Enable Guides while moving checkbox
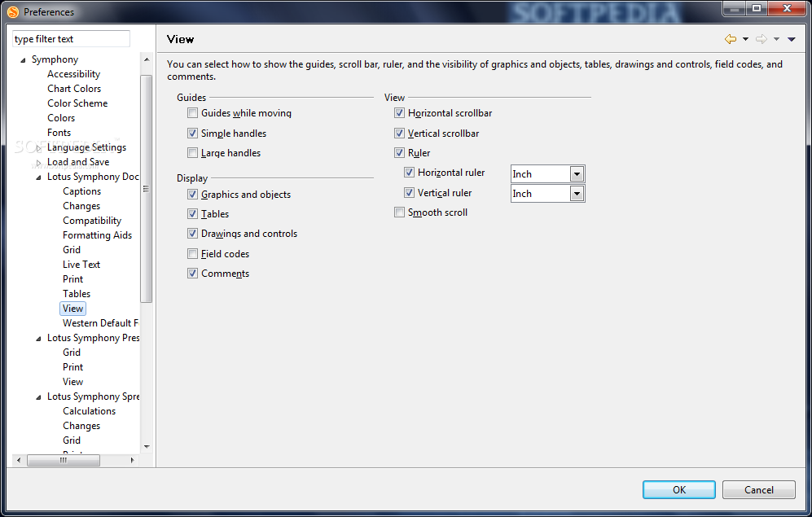812x517 pixels. point(193,113)
